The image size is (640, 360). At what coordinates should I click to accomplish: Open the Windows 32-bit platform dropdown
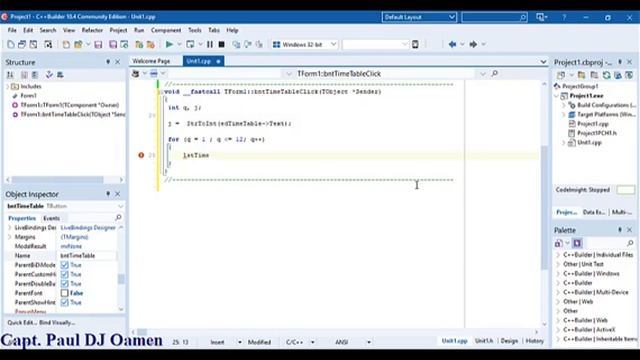[x=305, y=44]
